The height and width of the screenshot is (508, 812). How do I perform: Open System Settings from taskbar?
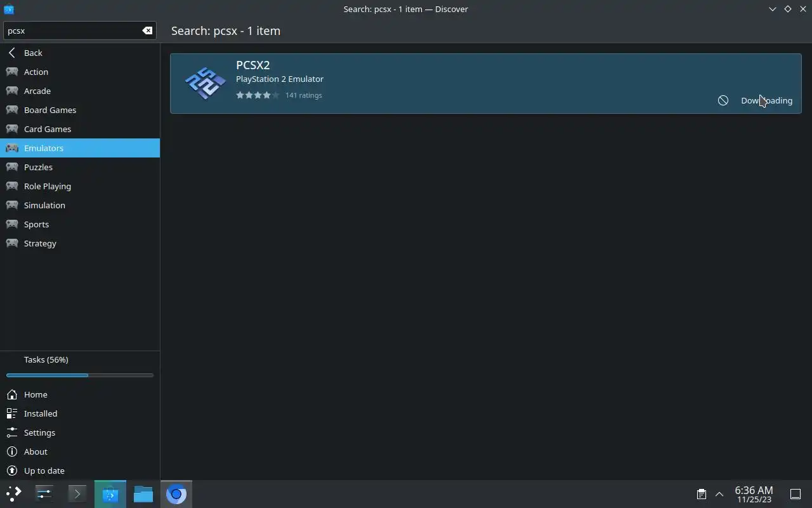pyautogui.click(x=44, y=493)
